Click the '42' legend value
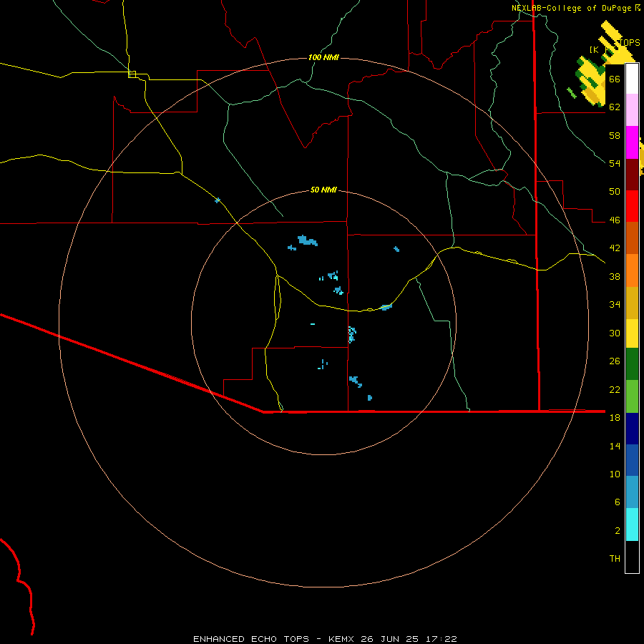The width and height of the screenshot is (644, 644). (x=615, y=248)
